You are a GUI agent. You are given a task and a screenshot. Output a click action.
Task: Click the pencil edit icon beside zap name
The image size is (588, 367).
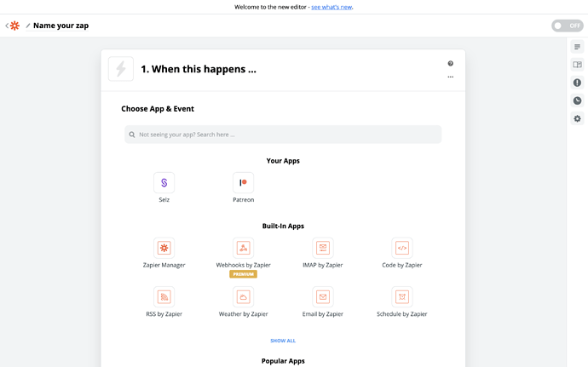click(x=28, y=26)
